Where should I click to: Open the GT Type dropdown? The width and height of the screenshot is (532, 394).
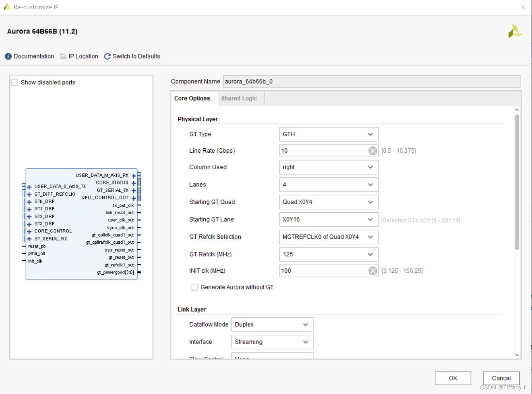click(x=329, y=134)
